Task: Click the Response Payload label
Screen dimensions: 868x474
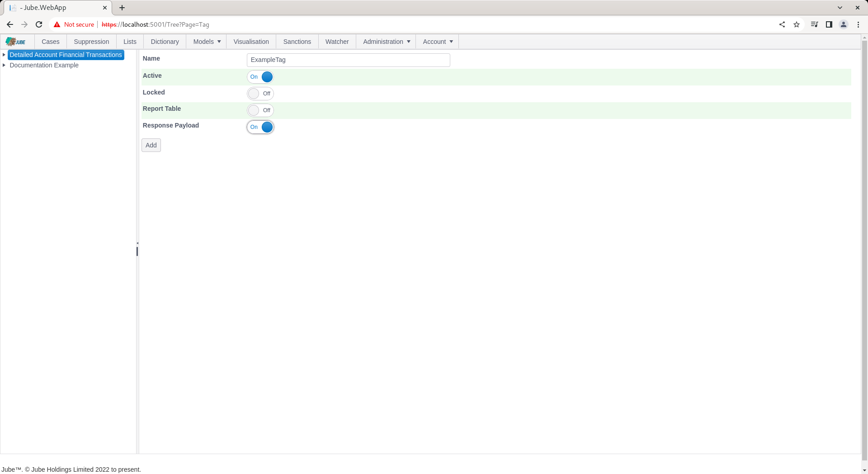Action: coord(171,125)
